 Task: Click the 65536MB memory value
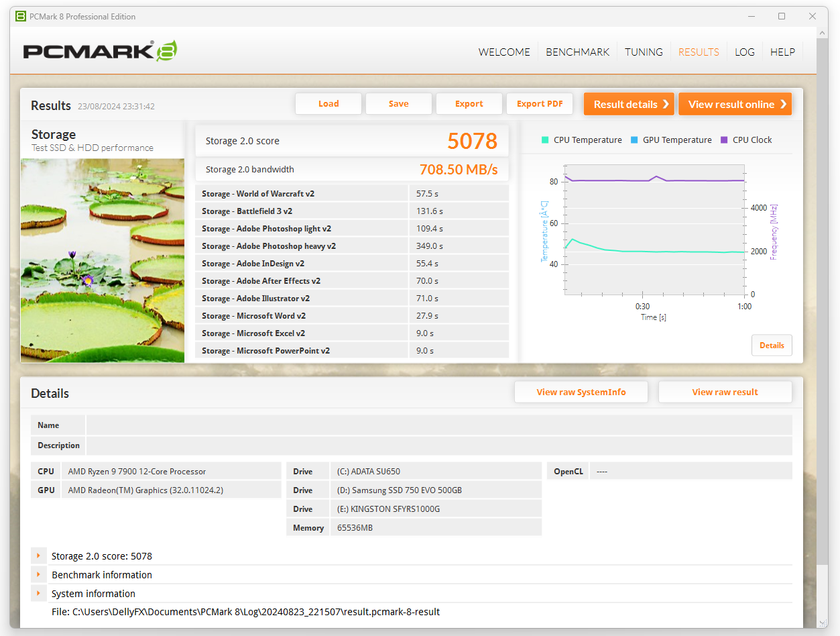436,528
